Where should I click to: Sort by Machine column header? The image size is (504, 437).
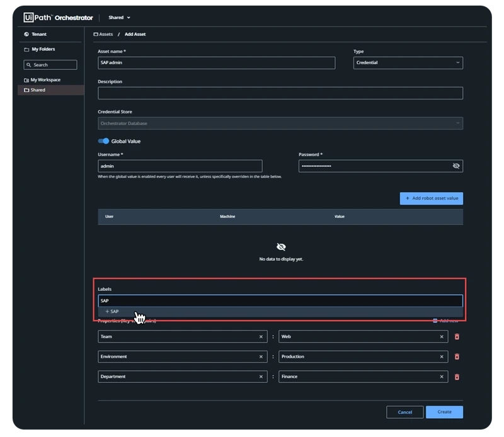coord(227,217)
